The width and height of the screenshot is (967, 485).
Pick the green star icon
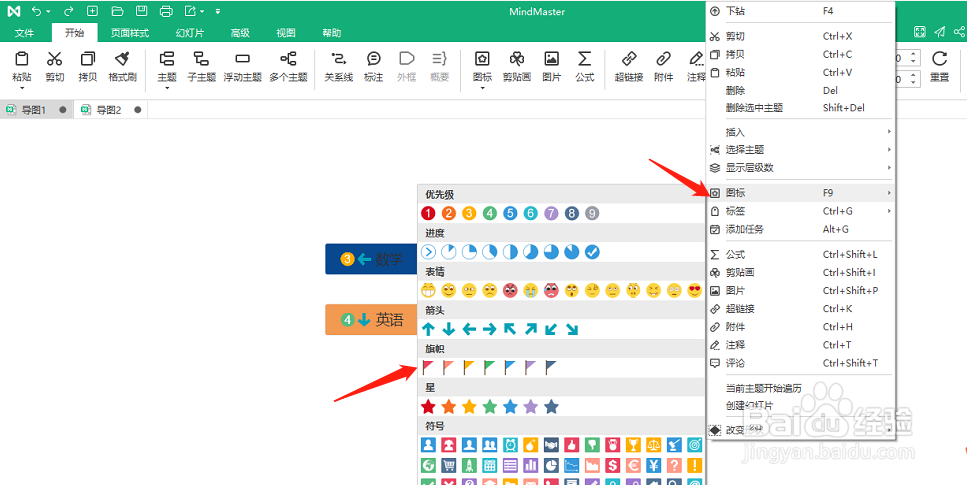point(490,407)
